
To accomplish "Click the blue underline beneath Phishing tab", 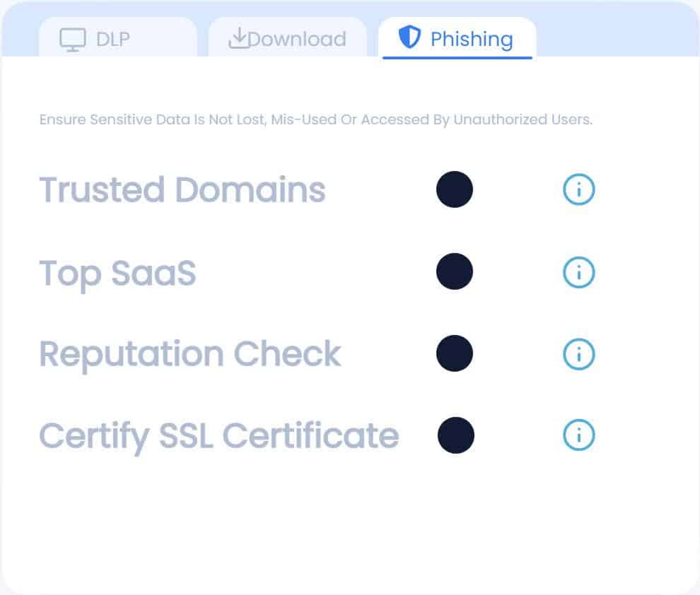I will [x=457, y=57].
